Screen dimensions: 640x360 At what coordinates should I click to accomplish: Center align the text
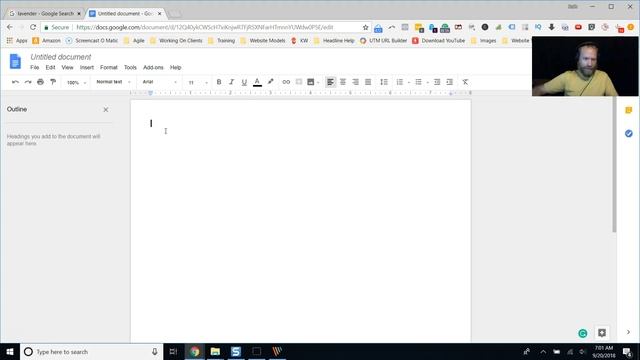(x=343, y=82)
